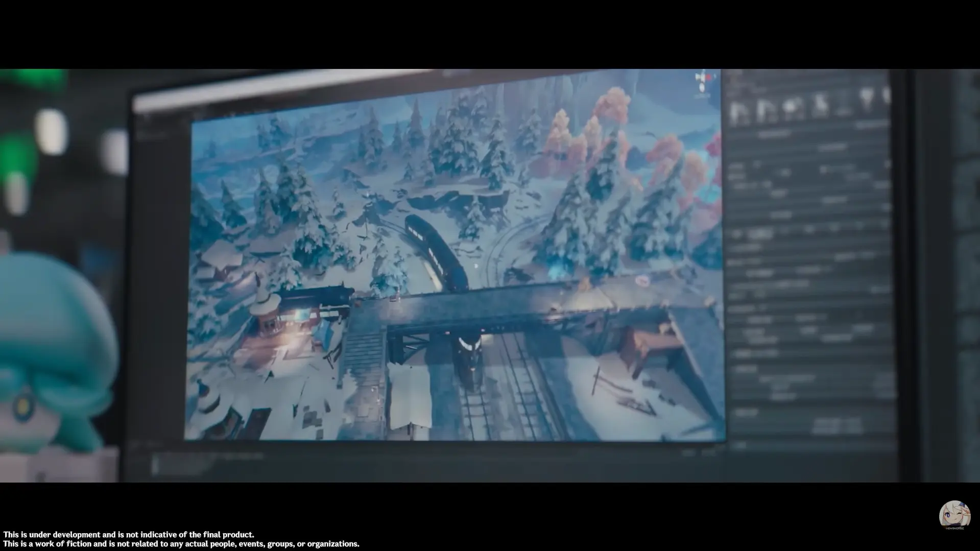Click the Paimon avatar icon at bottom right
This screenshot has width=980, height=551.
(x=954, y=515)
